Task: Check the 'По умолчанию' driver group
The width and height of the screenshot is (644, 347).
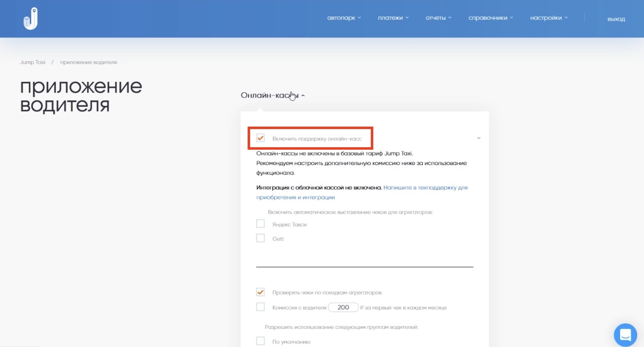Action: pos(261,341)
